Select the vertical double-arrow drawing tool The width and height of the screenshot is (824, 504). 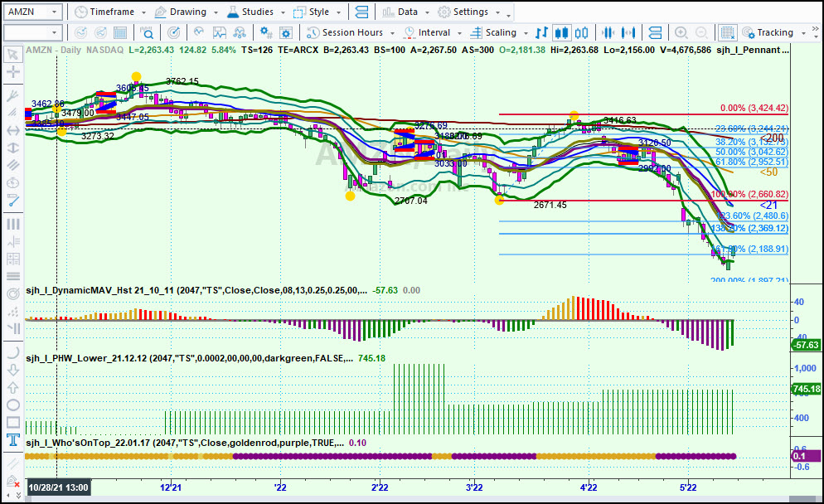[13, 148]
